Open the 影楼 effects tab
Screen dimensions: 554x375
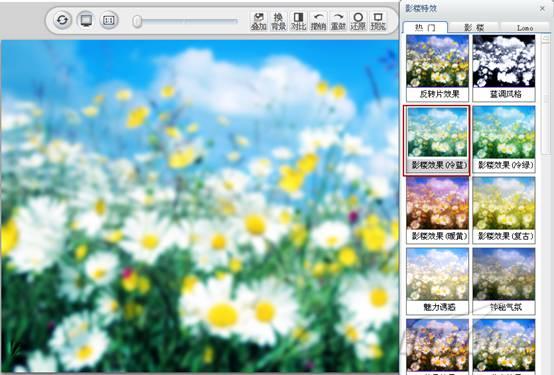474,28
